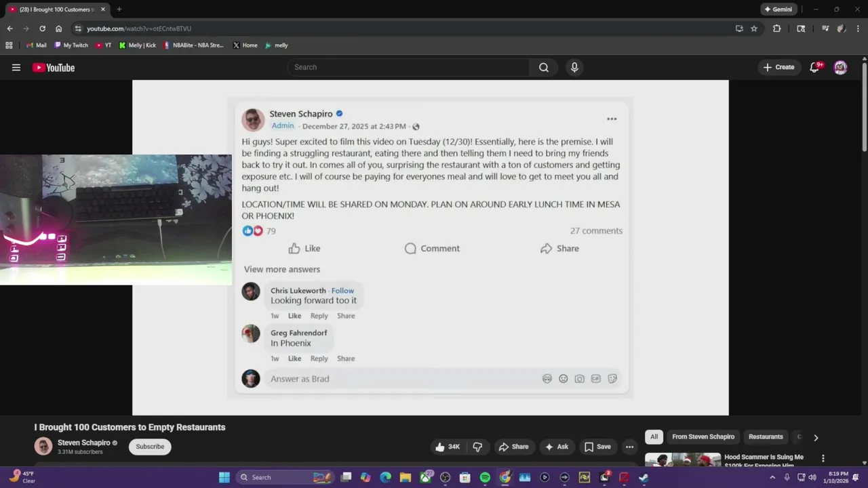Viewport: 868px width, 488px height.
Task: Click the address bar URL
Action: tap(139, 28)
